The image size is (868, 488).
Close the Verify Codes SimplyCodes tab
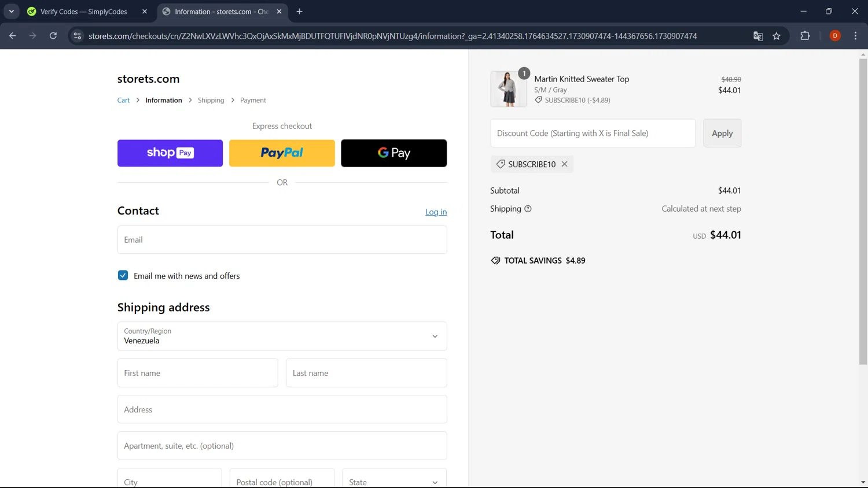tap(145, 12)
